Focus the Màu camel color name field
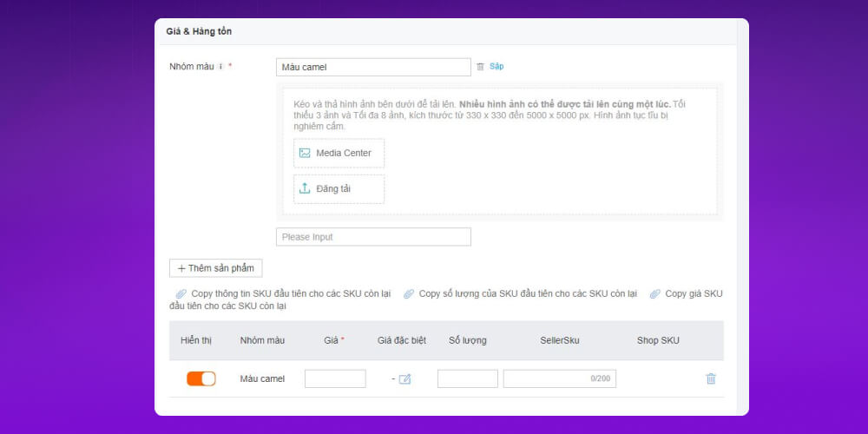 point(373,67)
